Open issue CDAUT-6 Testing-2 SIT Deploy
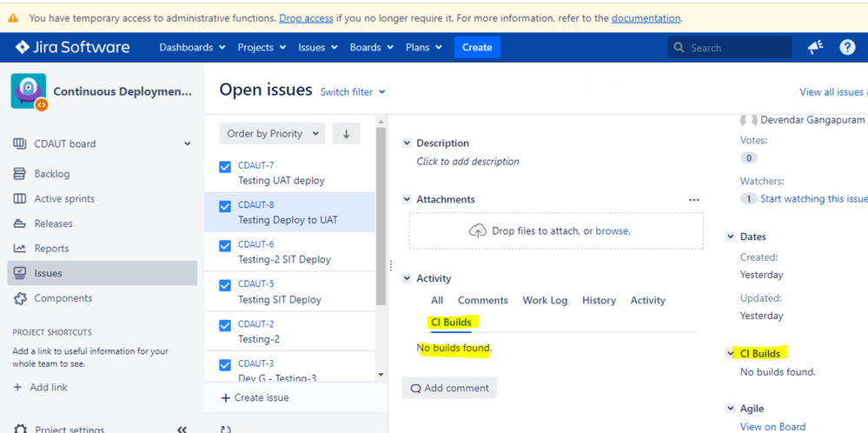The height and width of the screenshot is (433, 868). [289, 252]
